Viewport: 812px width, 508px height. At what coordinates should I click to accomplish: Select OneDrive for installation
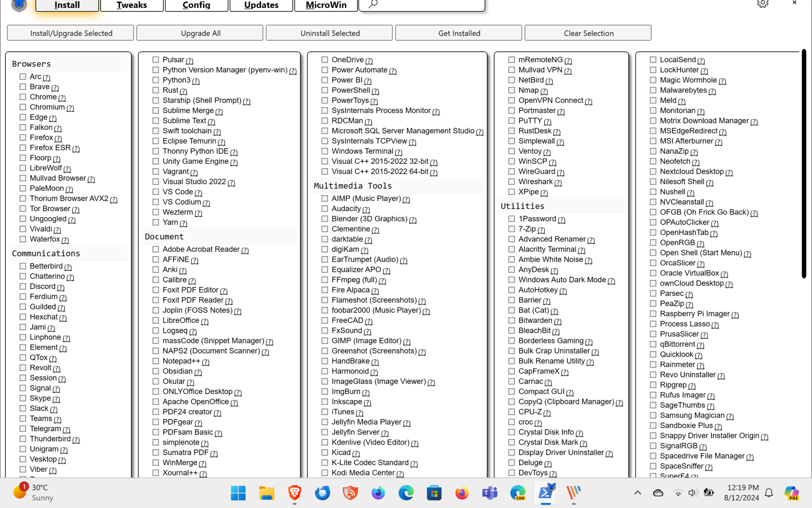[x=324, y=60]
